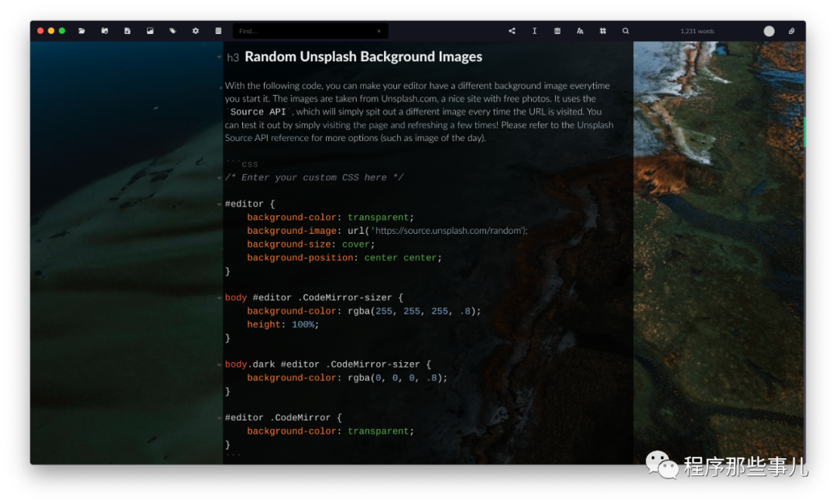Click the share/export icon
Screen dimensions: 836x504
pyautogui.click(x=512, y=31)
